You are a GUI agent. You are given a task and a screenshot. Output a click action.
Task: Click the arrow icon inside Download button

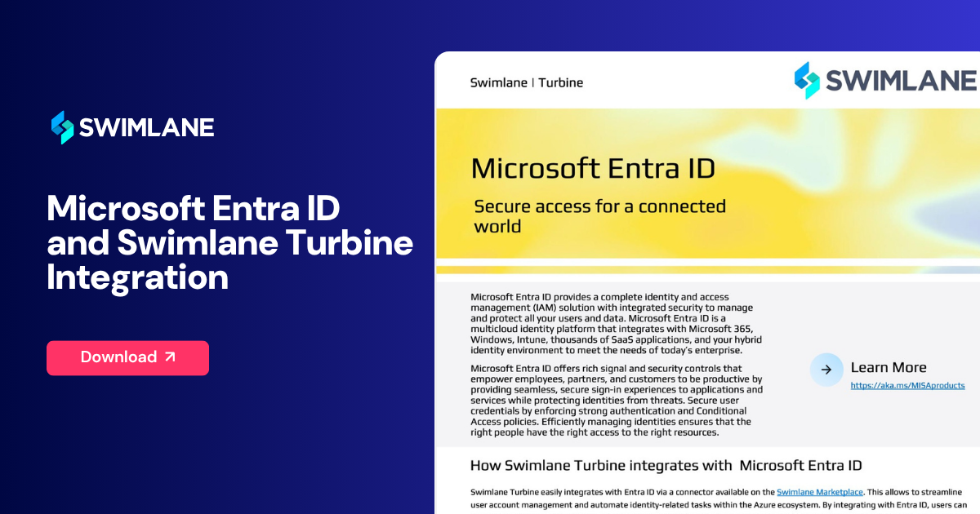(x=170, y=357)
